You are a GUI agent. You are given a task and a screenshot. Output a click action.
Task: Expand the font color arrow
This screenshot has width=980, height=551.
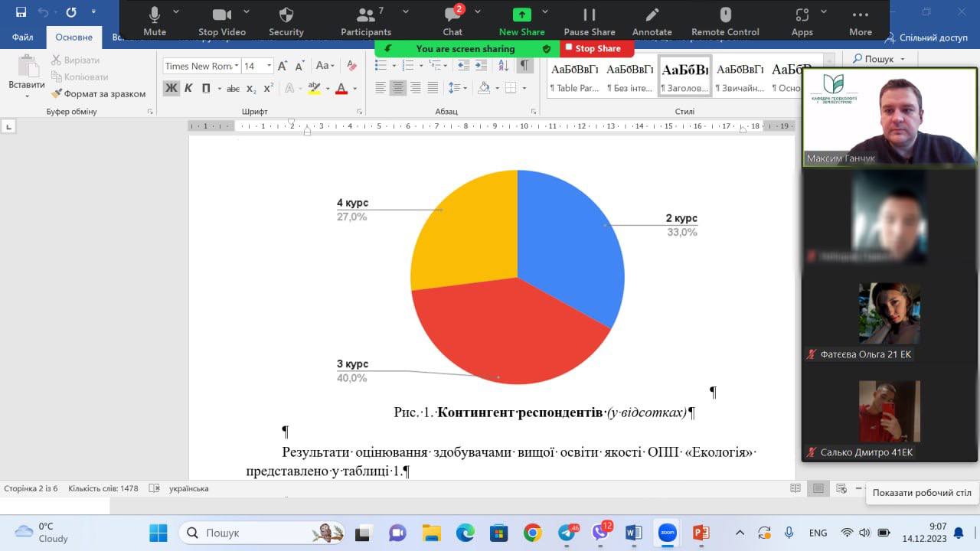click(355, 89)
